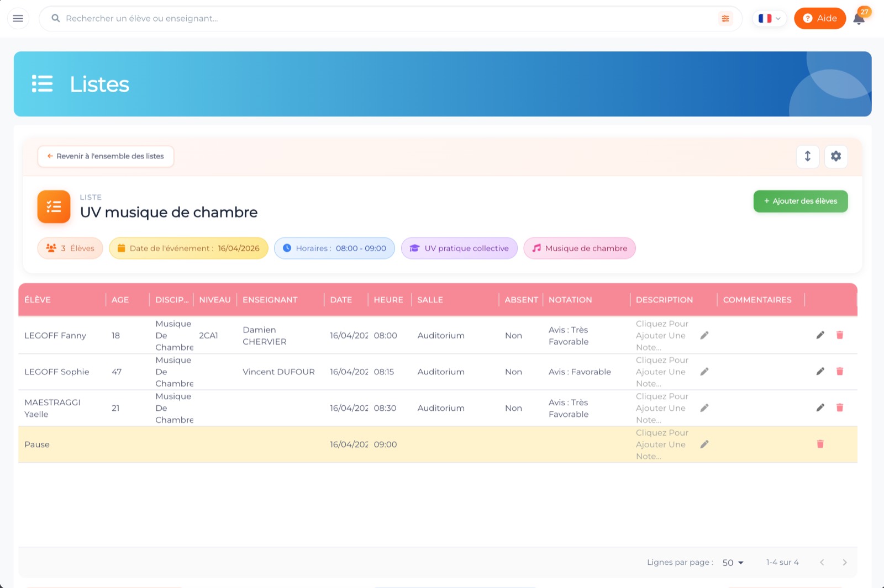Open search filter options icon
This screenshot has height=588, width=884.
click(725, 18)
